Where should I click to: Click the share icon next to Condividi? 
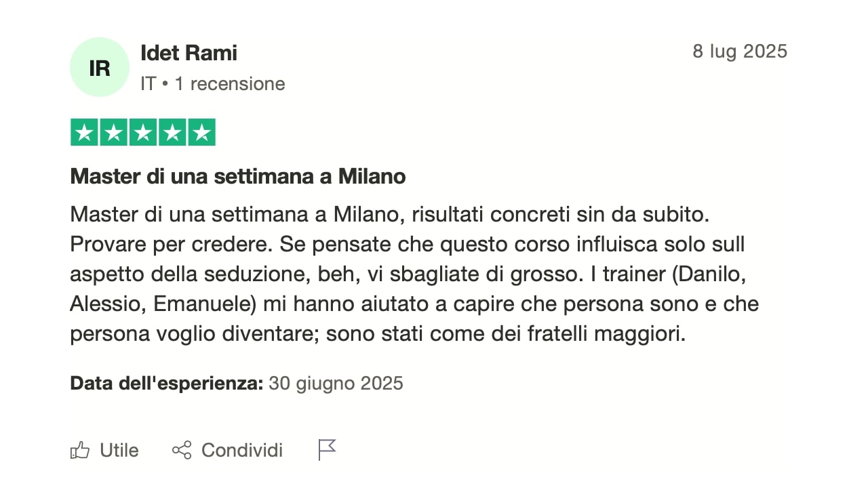(182, 451)
